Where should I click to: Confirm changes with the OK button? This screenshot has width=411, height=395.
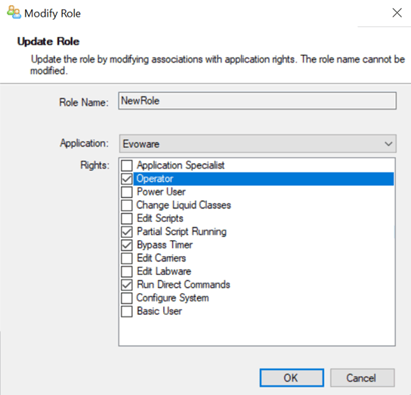point(292,378)
